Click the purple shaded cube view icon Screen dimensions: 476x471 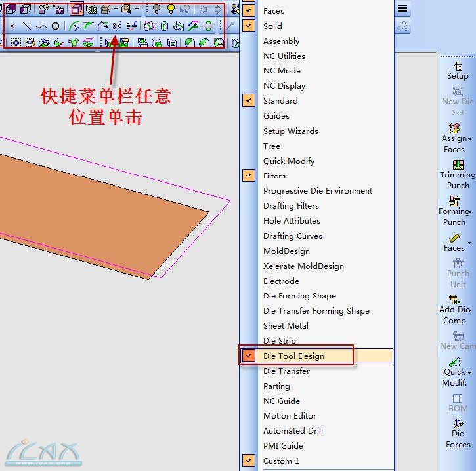click(11, 9)
